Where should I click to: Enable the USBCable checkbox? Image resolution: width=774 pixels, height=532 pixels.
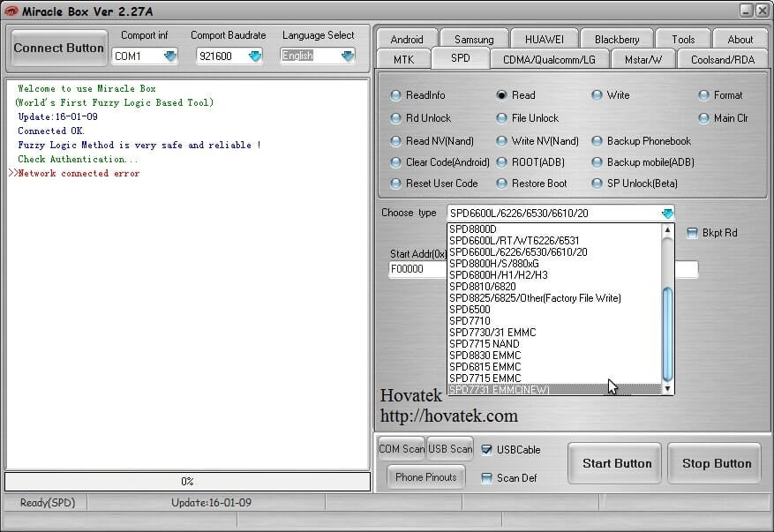486,450
